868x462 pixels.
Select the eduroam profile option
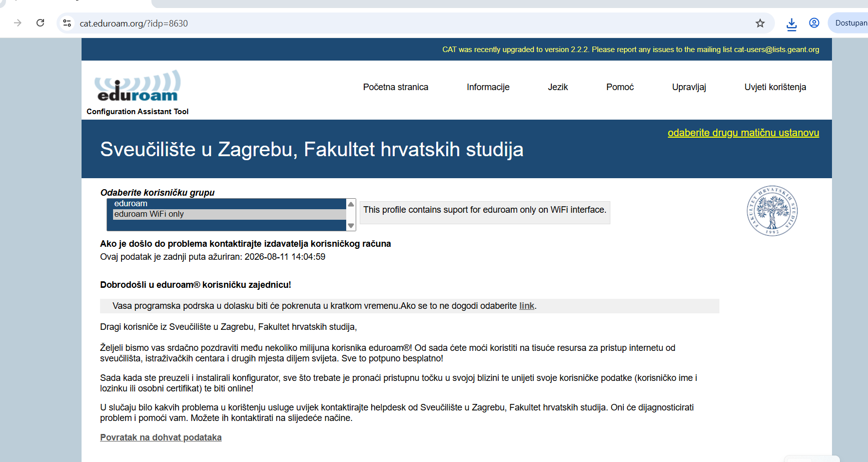(229, 204)
